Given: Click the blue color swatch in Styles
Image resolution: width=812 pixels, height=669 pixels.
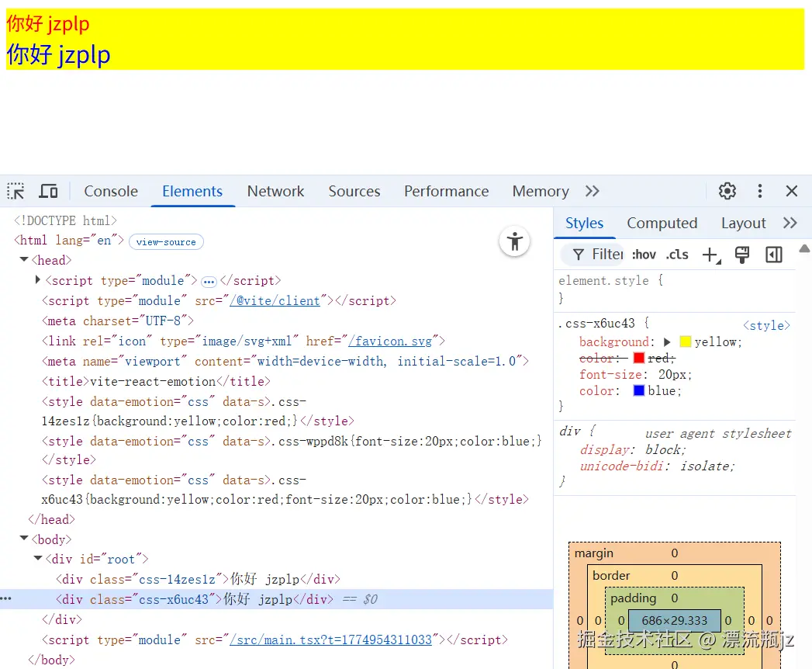Looking at the screenshot, I should 638,390.
